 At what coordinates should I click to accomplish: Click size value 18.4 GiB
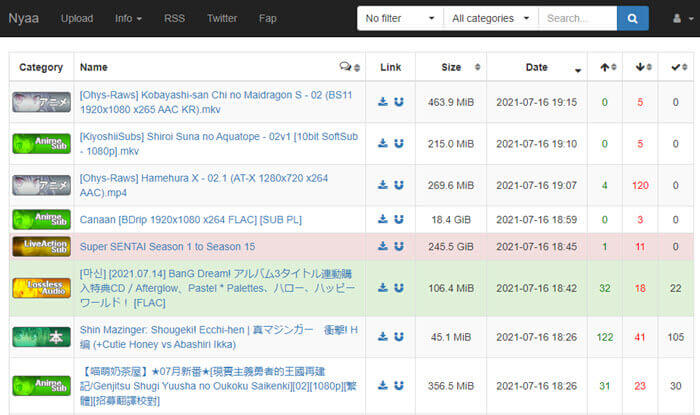pos(451,220)
